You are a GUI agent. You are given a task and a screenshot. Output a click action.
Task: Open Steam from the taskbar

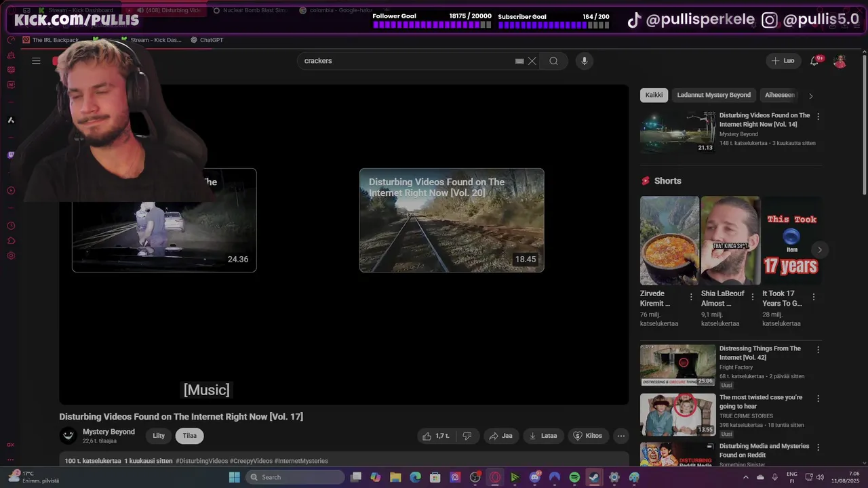point(594,477)
